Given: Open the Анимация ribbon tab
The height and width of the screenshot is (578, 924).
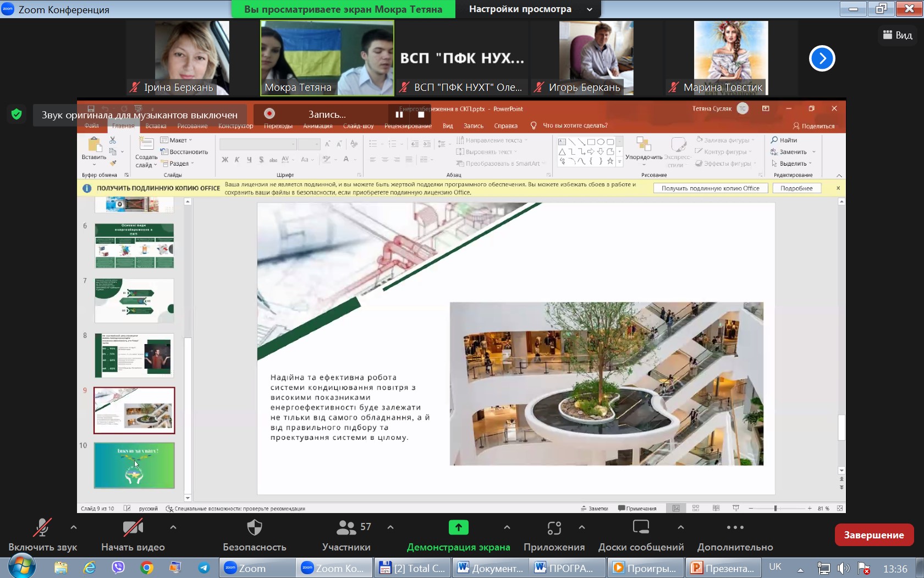Looking at the screenshot, I should coord(317,126).
